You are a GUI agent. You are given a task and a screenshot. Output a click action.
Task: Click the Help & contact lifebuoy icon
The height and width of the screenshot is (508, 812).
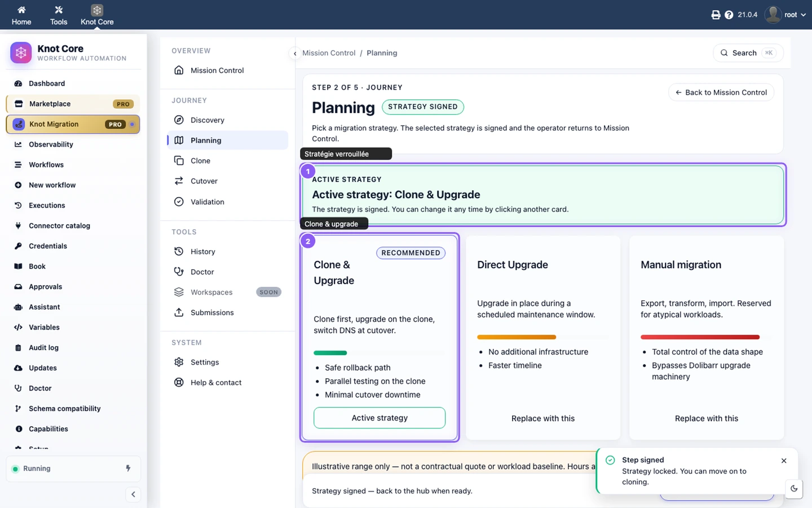(x=179, y=382)
